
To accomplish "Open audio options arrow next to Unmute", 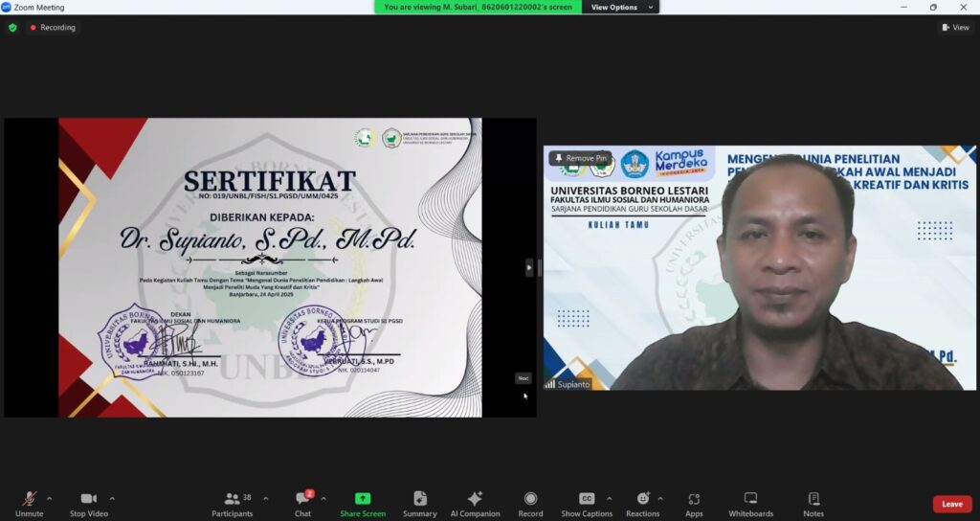I will coord(50,498).
